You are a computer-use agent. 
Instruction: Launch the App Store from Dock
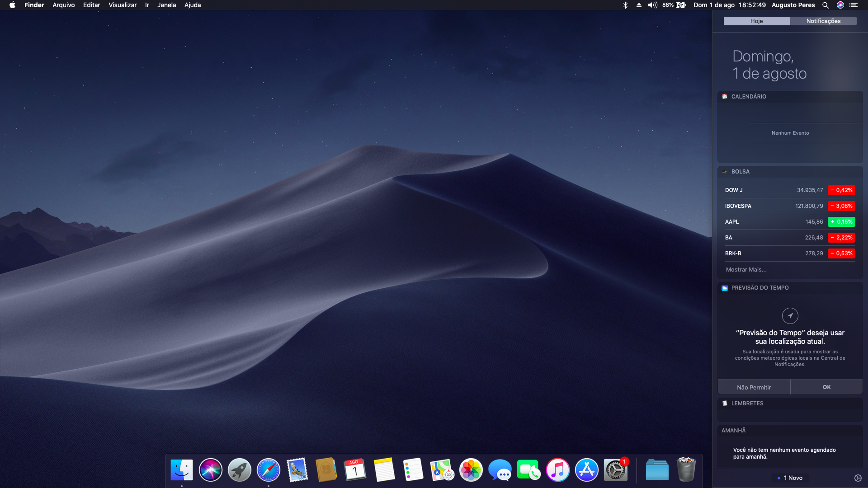click(586, 470)
